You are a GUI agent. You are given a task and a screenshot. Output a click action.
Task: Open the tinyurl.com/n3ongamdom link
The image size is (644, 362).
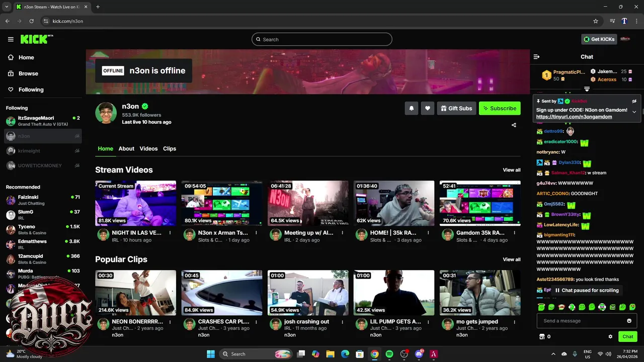[x=574, y=117]
